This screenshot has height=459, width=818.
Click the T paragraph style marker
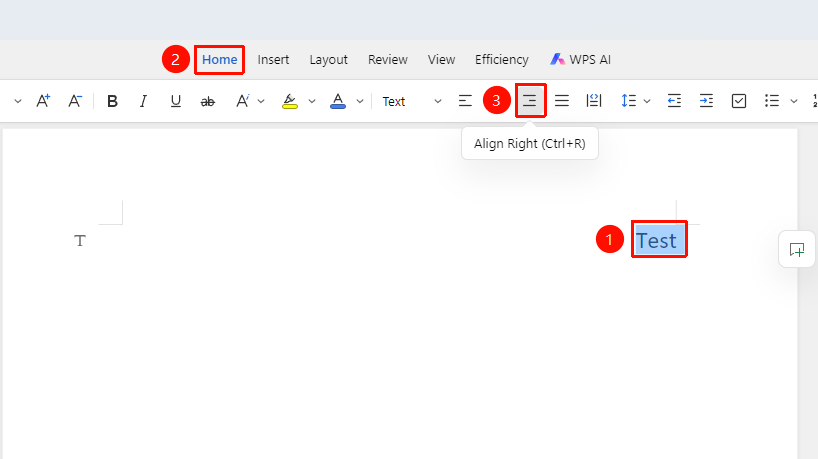pyautogui.click(x=80, y=240)
